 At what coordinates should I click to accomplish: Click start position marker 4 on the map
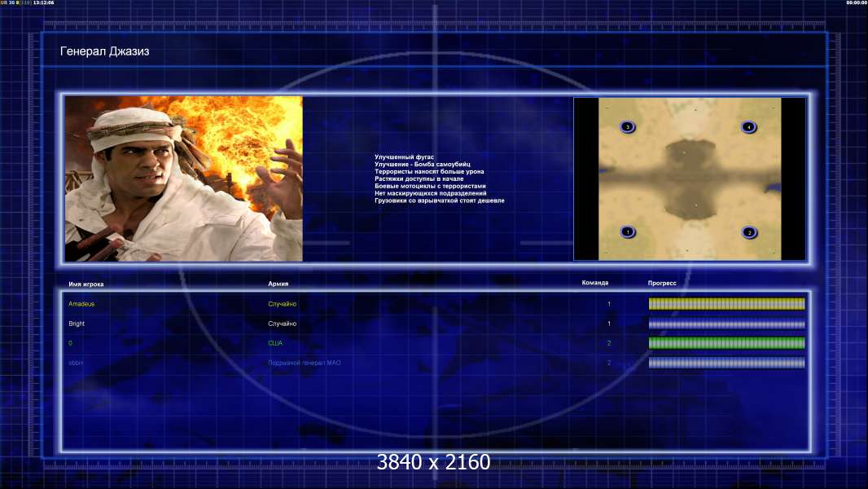(x=748, y=127)
